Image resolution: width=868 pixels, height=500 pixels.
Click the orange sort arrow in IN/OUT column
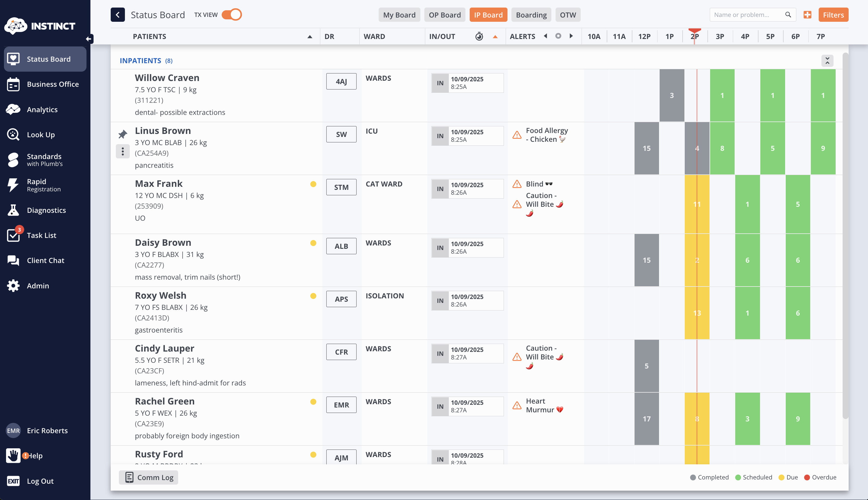[495, 37]
